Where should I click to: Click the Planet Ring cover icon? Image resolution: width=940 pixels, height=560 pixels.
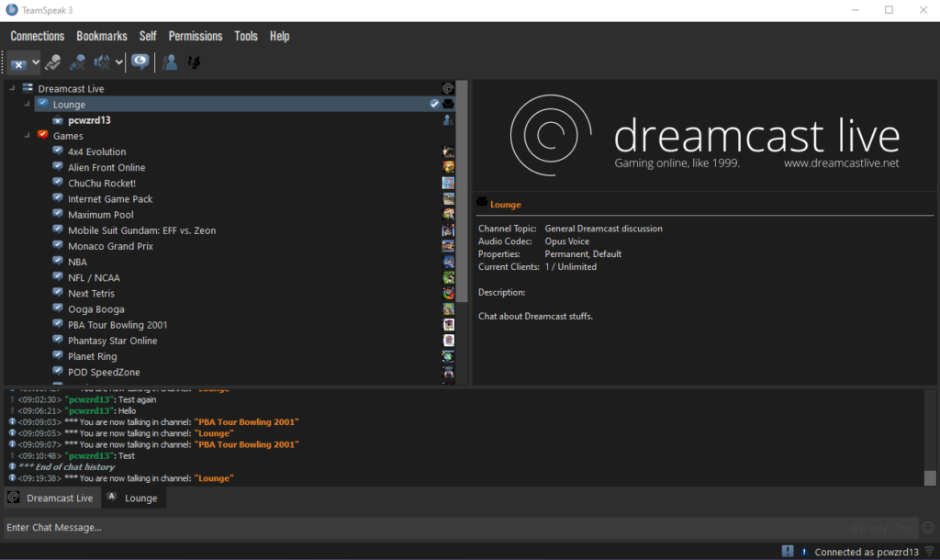click(448, 356)
